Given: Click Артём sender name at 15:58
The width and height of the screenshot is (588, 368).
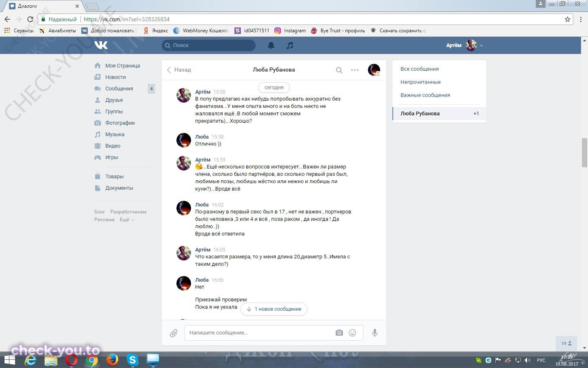Looking at the screenshot, I should 203,92.
